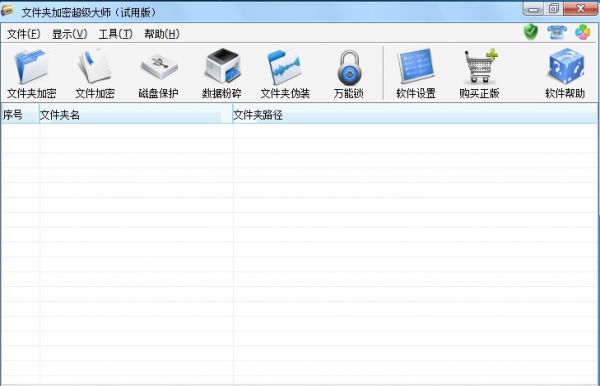Click the colorful four-leaf clover icon
600x386 pixels.
tap(582, 32)
